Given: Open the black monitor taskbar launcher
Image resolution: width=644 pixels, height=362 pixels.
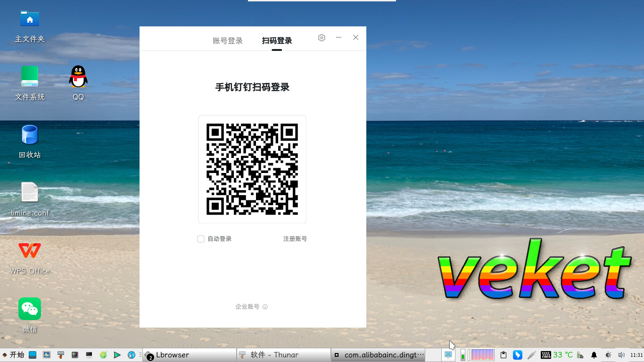Looking at the screenshot, I should tap(89, 355).
